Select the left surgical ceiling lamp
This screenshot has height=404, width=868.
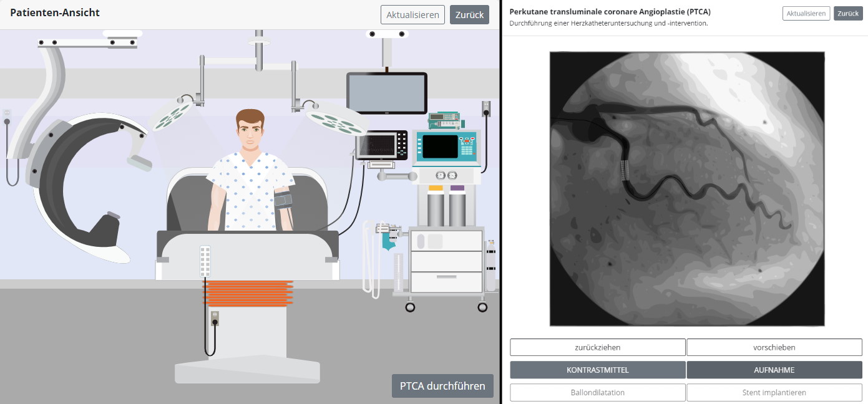point(171,115)
